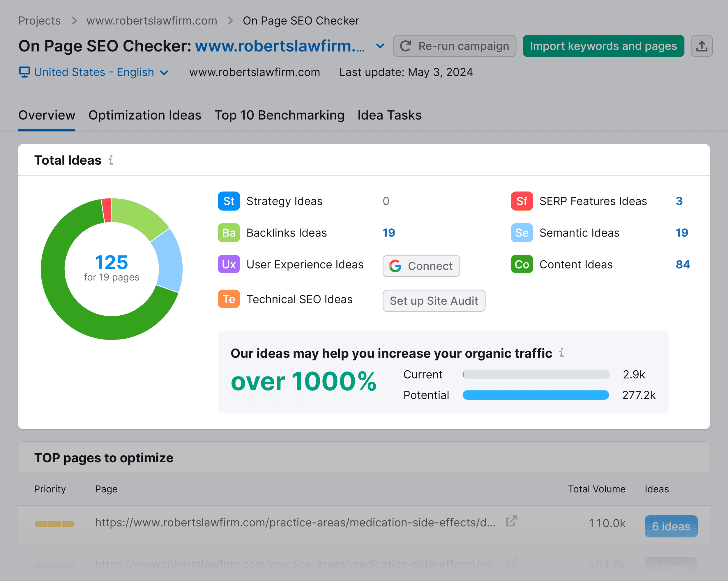
Task: Click the Semantic Ideas Se icon
Action: [x=522, y=233]
